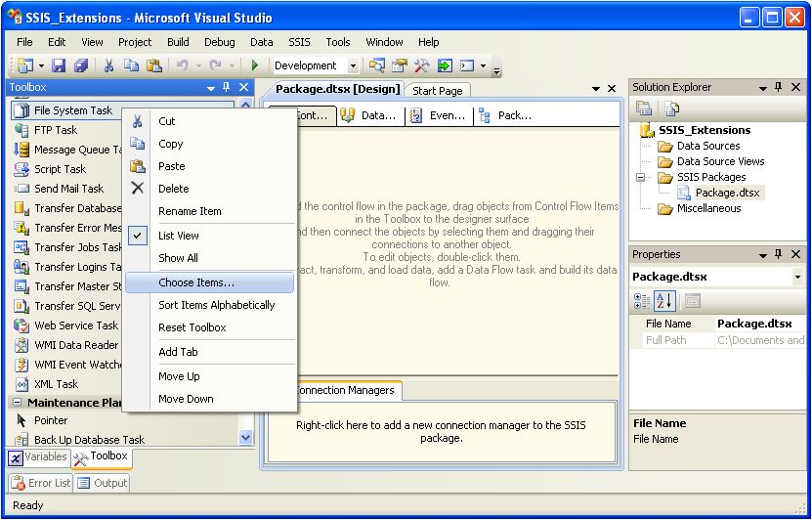The height and width of the screenshot is (520, 812).
Task: Switch to the Event Handlers designer tab
Action: coord(440,115)
